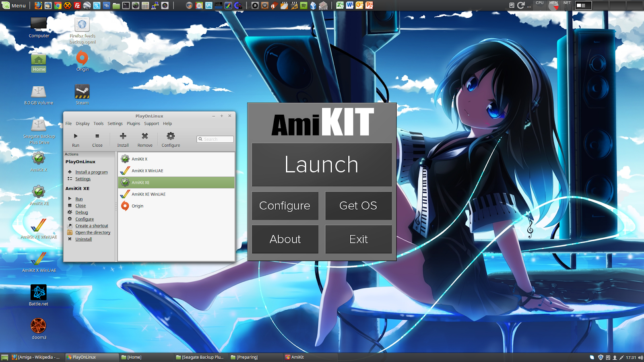Switch to Amiga - Wikipedia taskbar window

coord(36,357)
